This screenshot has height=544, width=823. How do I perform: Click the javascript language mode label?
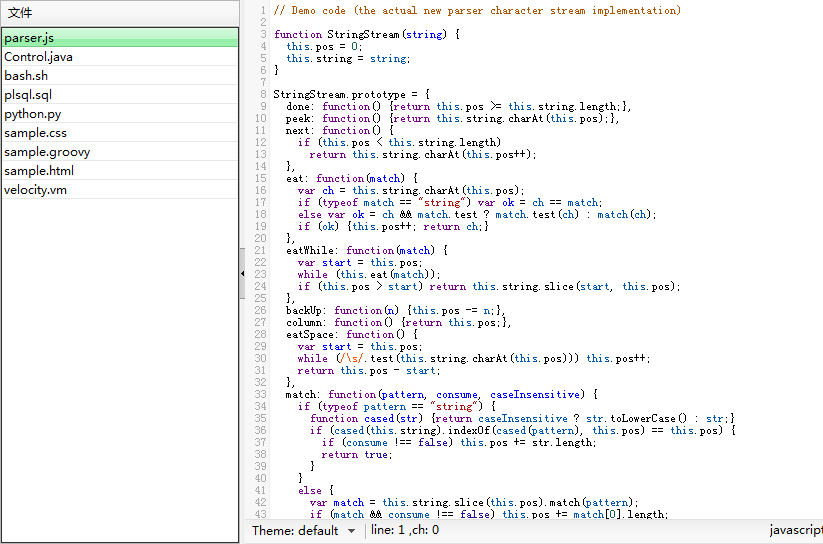(795, 531)
